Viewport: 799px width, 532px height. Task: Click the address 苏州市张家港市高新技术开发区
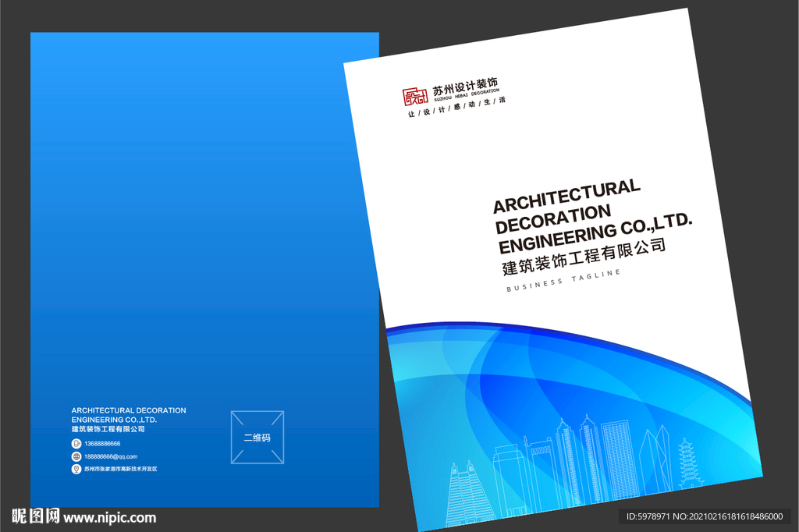coord(121,469)
